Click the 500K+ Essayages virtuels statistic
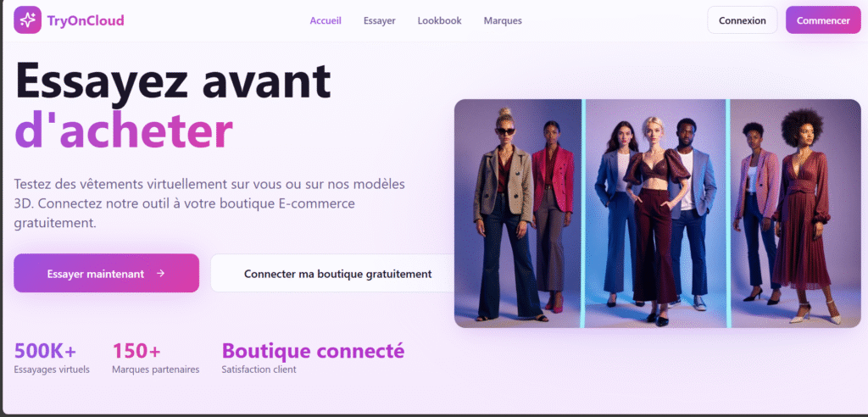This screenshot has height=417, width=868. click(x=51, y=358)
